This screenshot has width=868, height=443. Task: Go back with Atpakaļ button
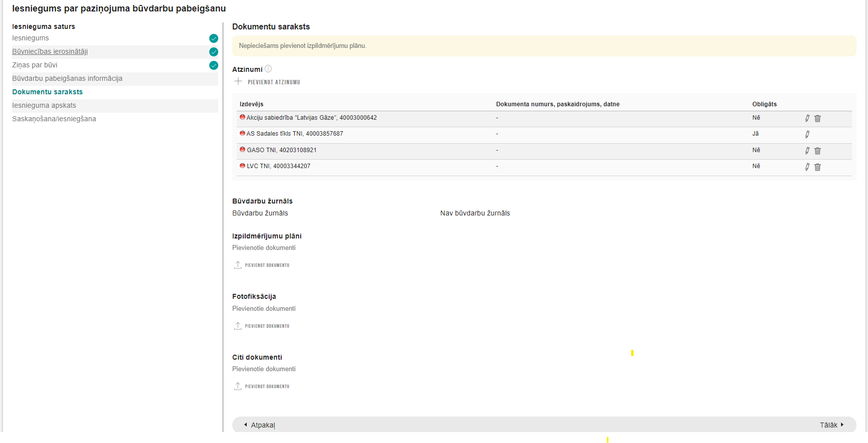[259, 425]
